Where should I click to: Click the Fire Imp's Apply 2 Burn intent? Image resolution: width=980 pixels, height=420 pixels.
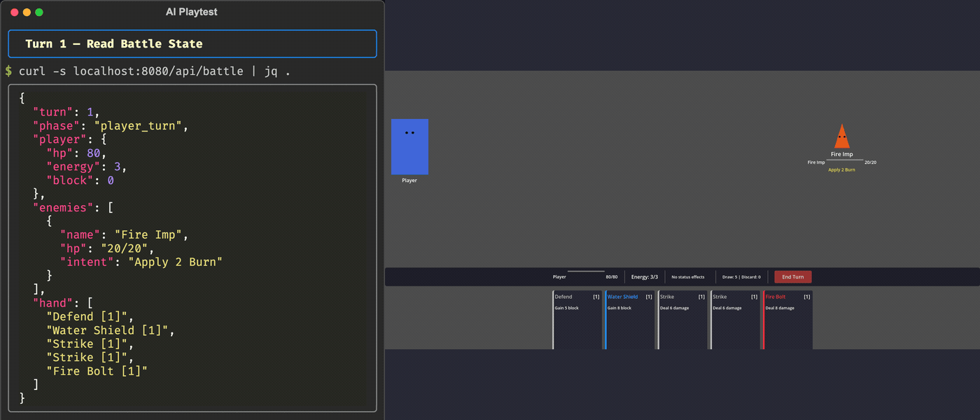tap(842, 169)
